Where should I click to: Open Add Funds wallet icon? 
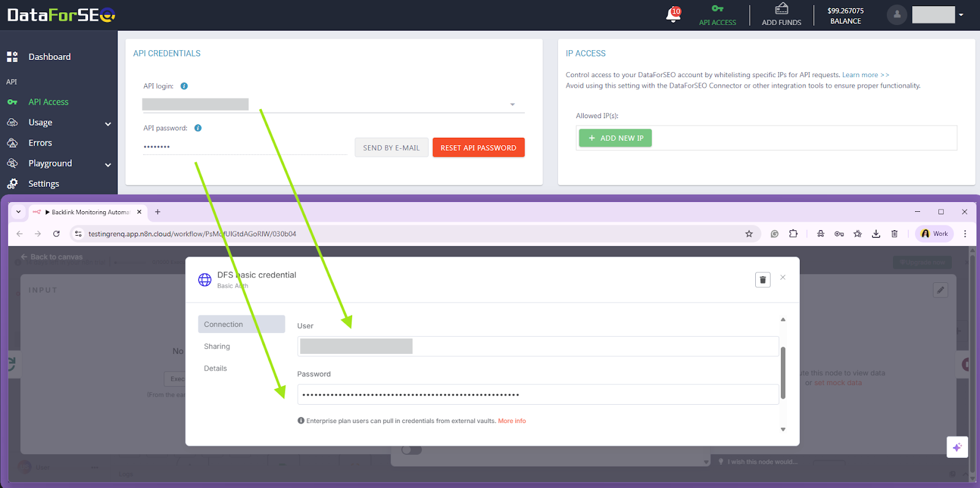coord(782,9)
